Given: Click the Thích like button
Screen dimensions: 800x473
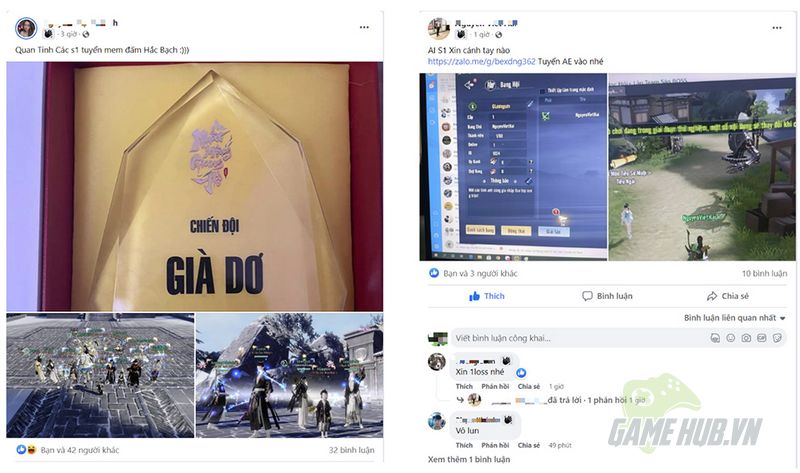Looking at the screenshot, I should (x=486, y=296).
